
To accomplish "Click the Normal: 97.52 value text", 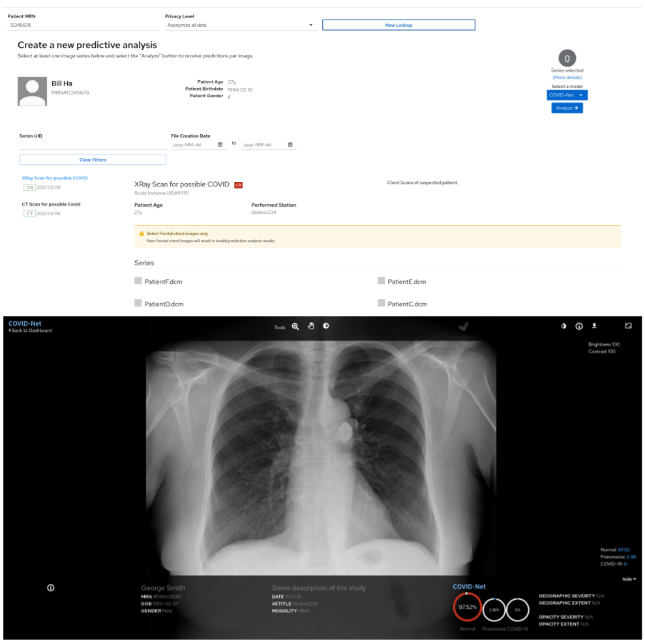I will (x=614, y=550).
